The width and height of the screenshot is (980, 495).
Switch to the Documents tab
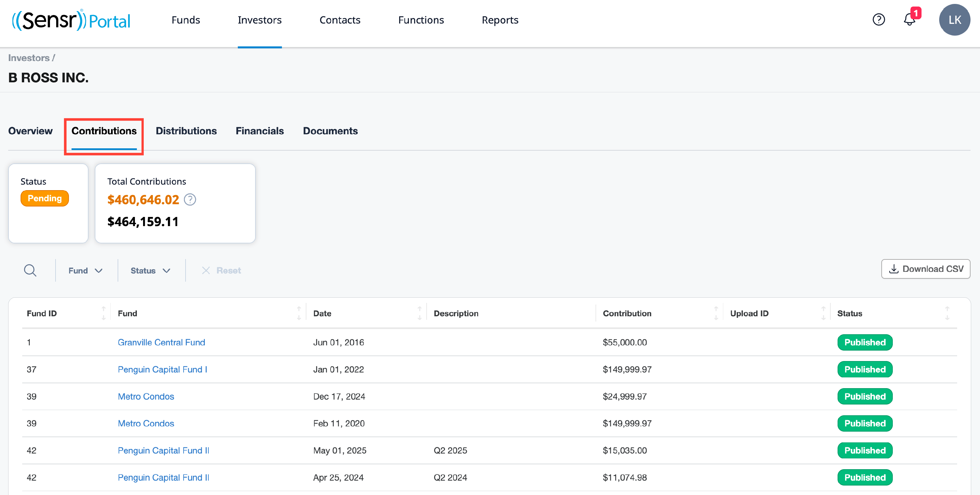(x=330, y=131)
